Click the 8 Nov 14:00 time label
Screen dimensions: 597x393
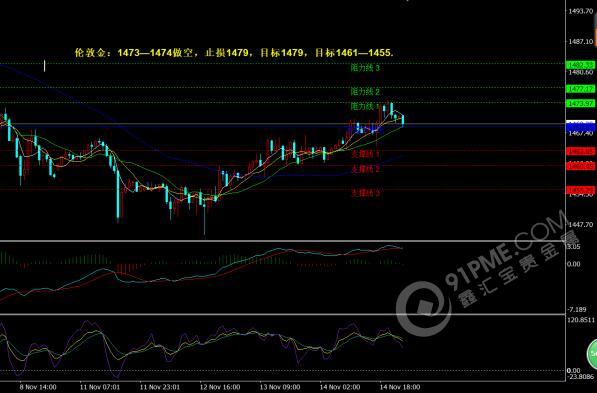38,387
